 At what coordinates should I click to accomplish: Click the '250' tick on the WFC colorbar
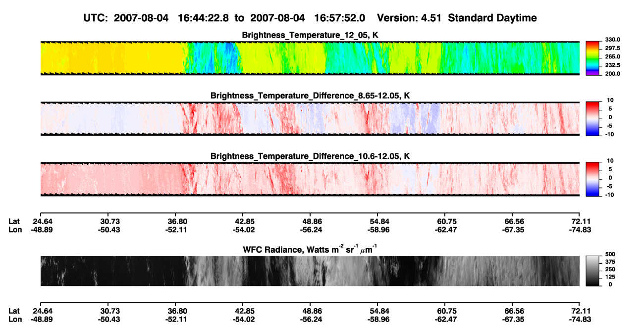coord(610,269)
